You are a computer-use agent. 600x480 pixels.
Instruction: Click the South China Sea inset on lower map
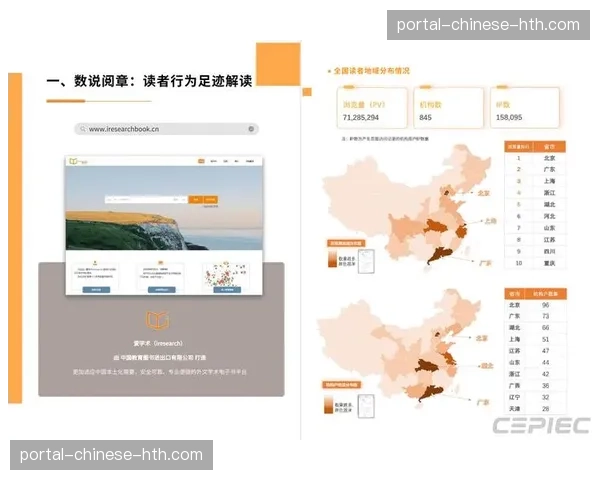pos(366,406)
